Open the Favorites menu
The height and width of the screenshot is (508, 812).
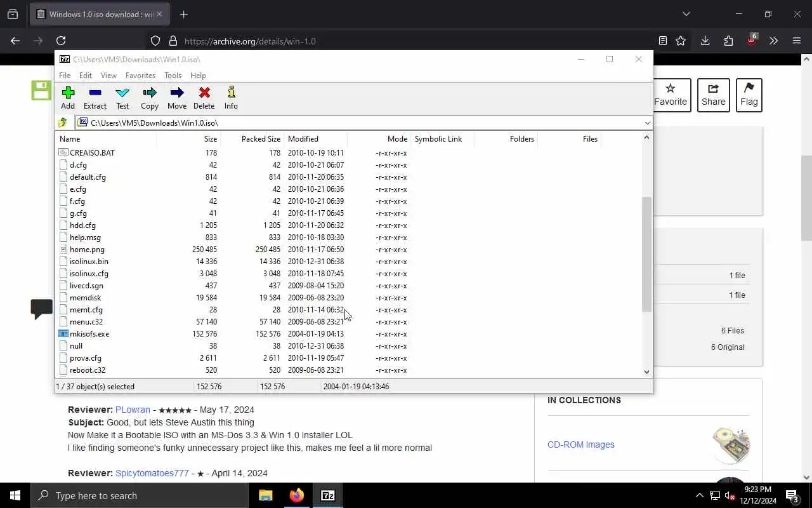140,75
